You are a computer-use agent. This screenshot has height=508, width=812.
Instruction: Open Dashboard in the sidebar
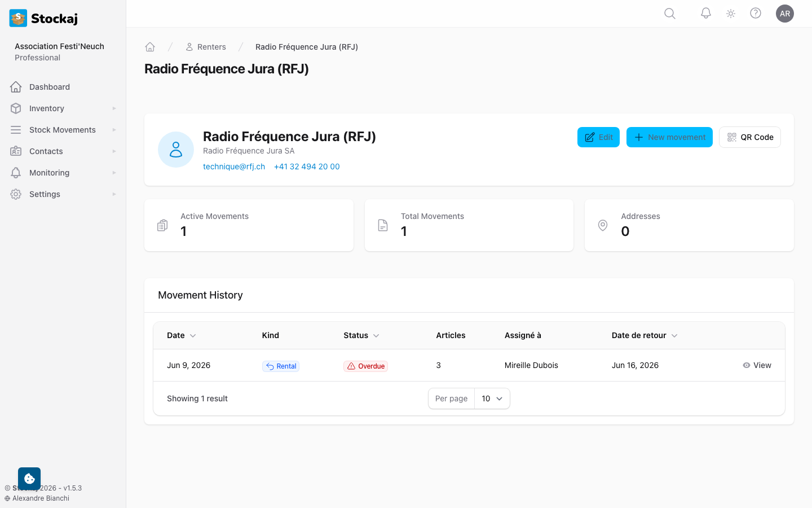point(63,87)
